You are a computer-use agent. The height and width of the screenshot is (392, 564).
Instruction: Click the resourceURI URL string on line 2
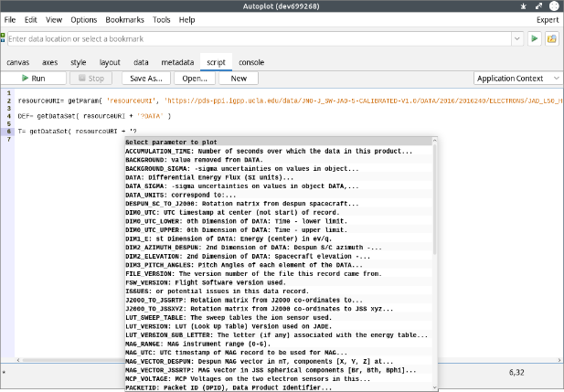[x=364, y=101]
